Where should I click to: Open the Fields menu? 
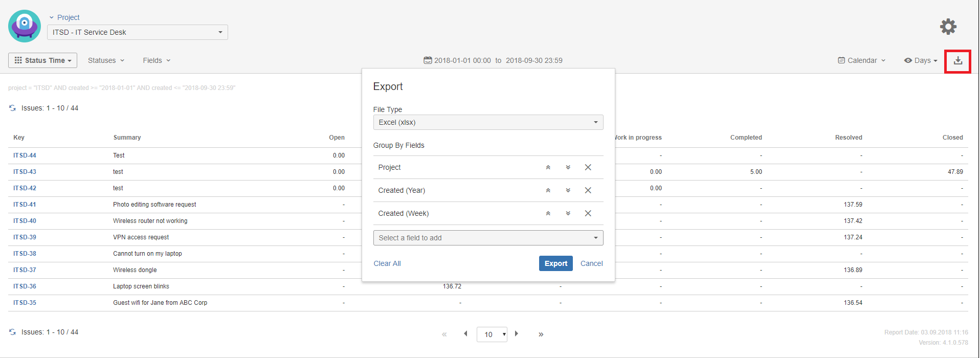tap(156, 60)
